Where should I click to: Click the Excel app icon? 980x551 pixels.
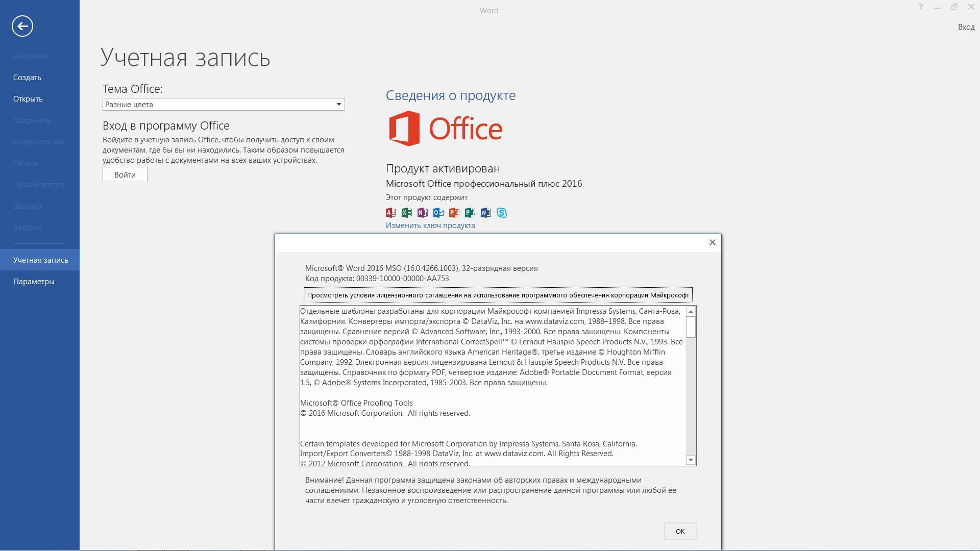(407, 213)
